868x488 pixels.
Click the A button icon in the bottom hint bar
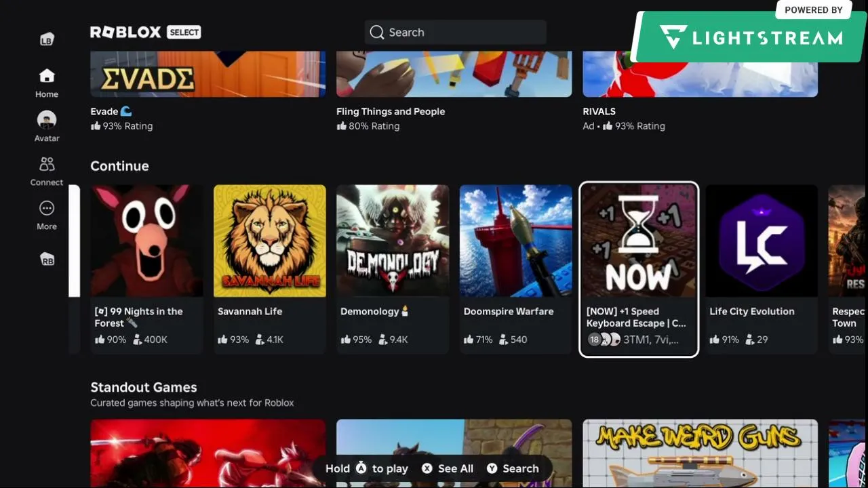361,468
